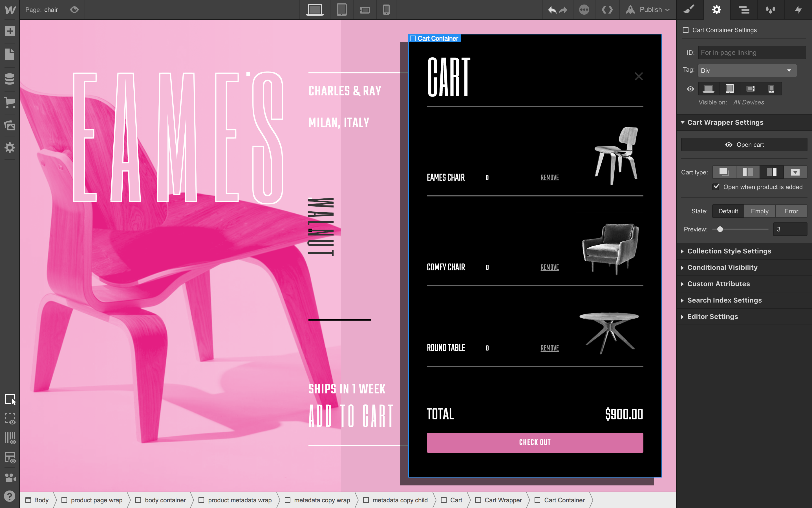
Task: Select the Empty cart state
Action: [760, 211]
